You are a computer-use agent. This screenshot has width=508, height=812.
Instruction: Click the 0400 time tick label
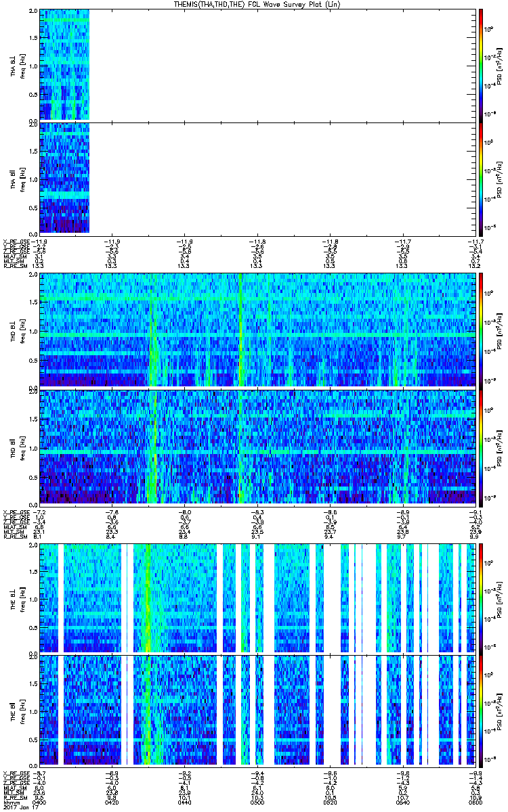pos(39,801)
